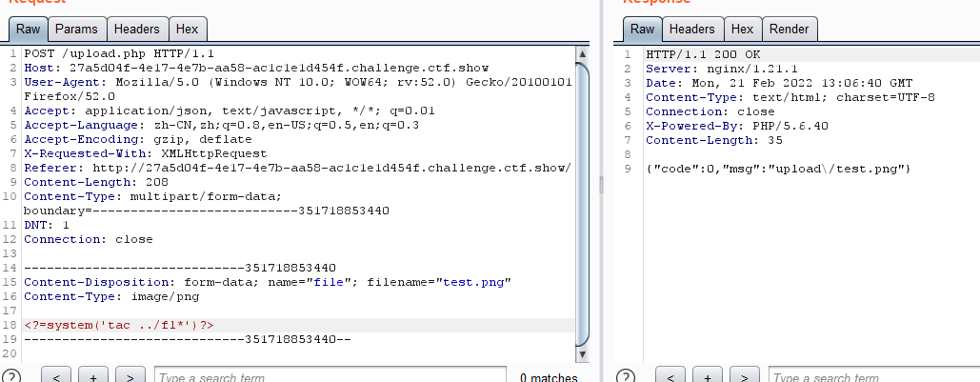
Task: Click the response search plus options button
Action: click(x=708, y=377)
